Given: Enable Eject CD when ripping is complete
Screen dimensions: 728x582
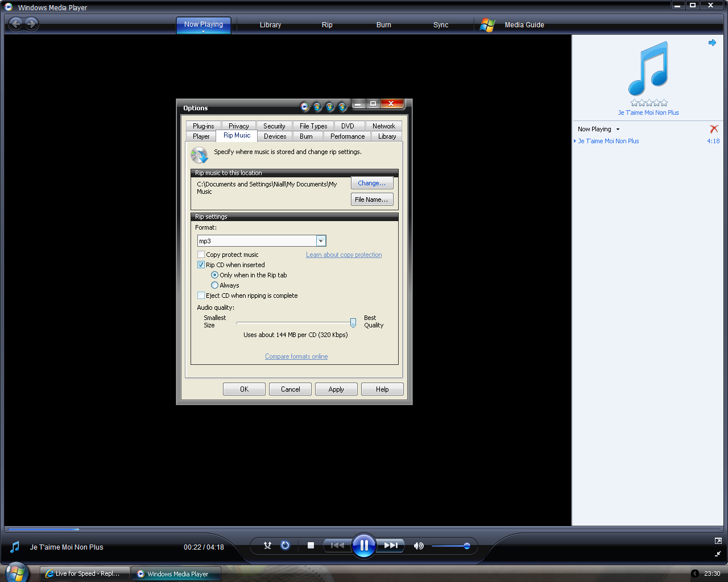Looking at the screenshot, I should 201,296.
